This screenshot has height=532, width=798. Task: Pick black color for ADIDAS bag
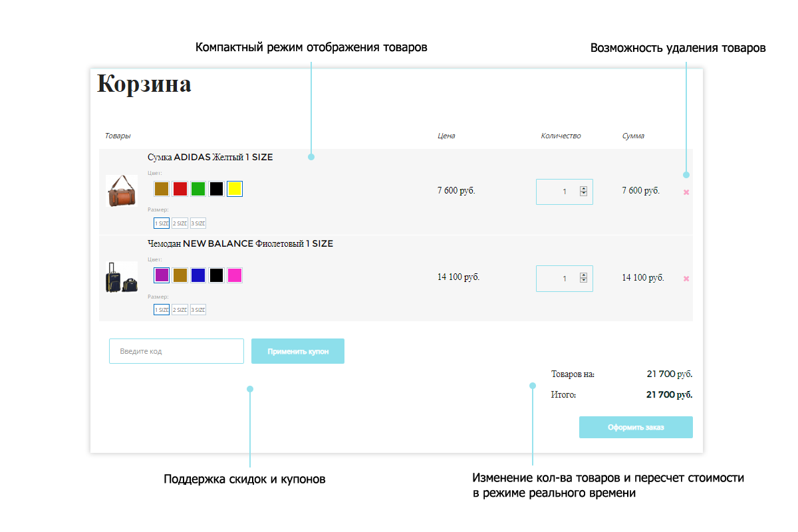[216, 189]
